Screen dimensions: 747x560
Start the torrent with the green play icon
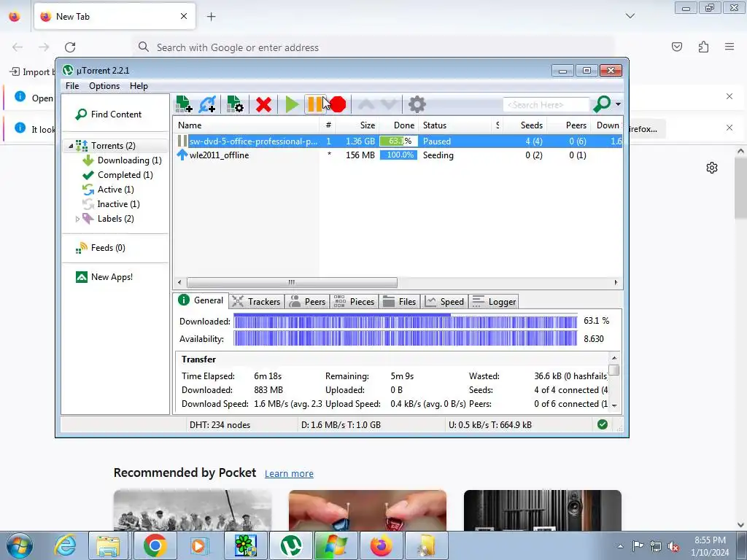coord(292,104)
